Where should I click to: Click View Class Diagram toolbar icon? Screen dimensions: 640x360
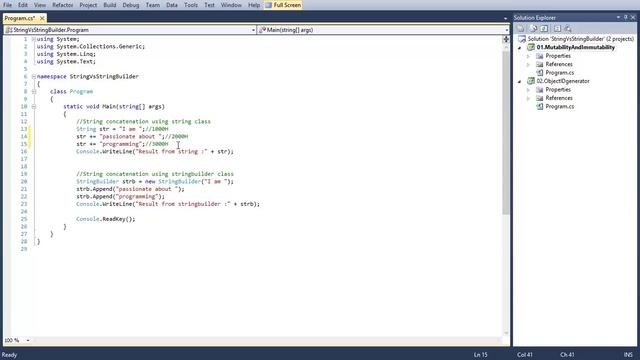(568, 29)
